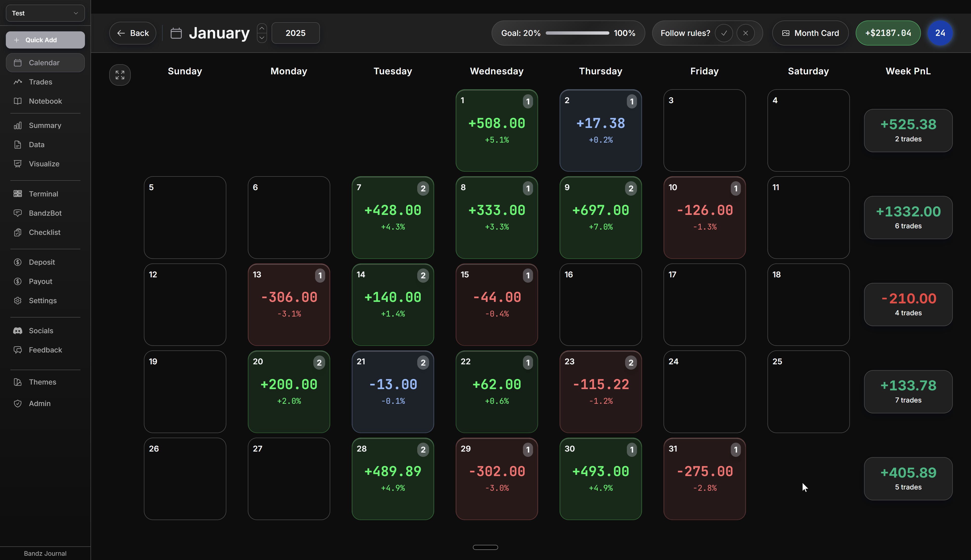Click the calendar icon beside January
The height and width of the screenshot is (560, 971).
pos(176,33)
